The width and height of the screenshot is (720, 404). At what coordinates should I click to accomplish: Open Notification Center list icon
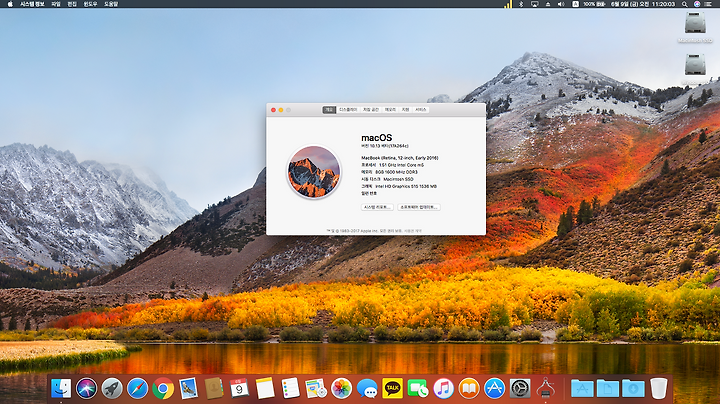710,4
